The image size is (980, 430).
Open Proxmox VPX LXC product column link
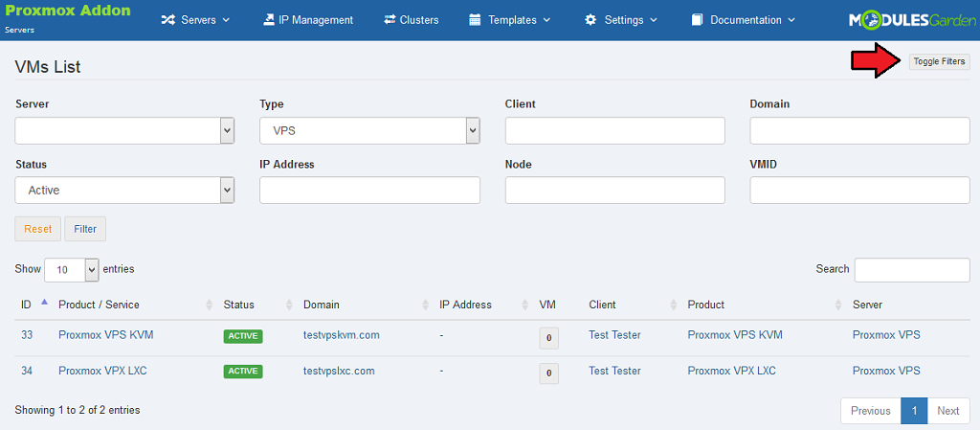tap(732, 371)
